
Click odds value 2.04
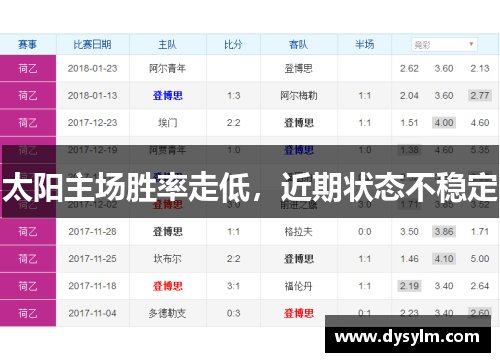point(409,96)
